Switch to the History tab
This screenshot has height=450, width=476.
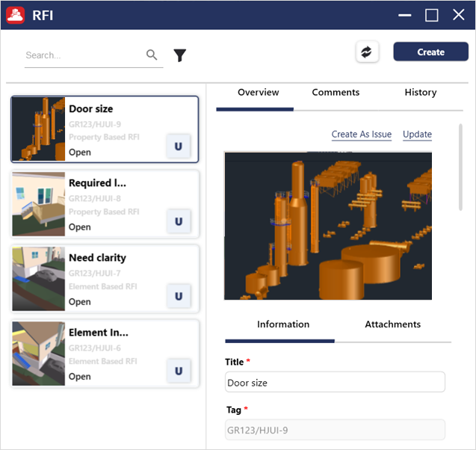point(421,92)
